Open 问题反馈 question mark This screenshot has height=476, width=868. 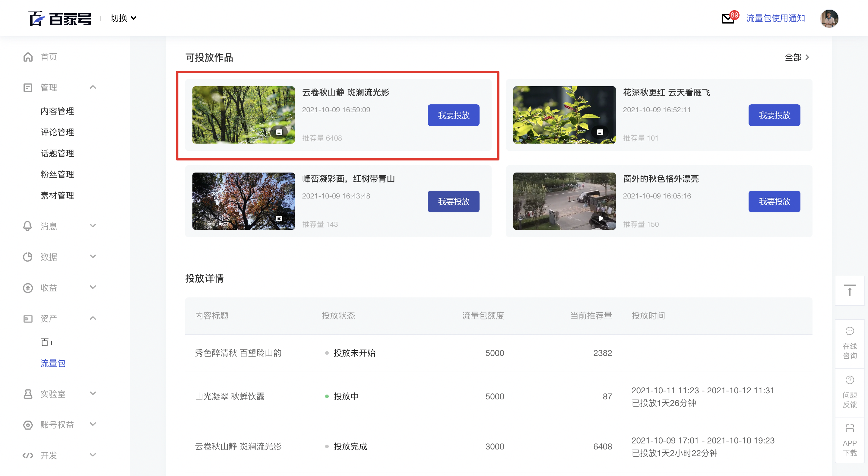tap(850, 380)
